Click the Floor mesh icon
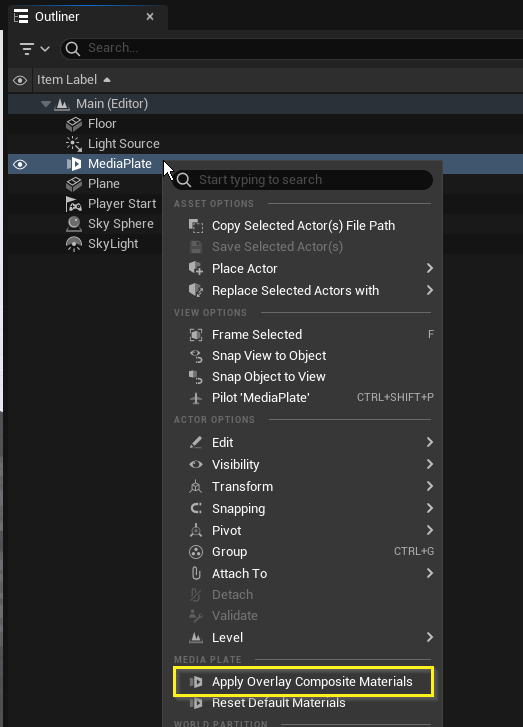523x727 pixels. click(x=74, y=124)
